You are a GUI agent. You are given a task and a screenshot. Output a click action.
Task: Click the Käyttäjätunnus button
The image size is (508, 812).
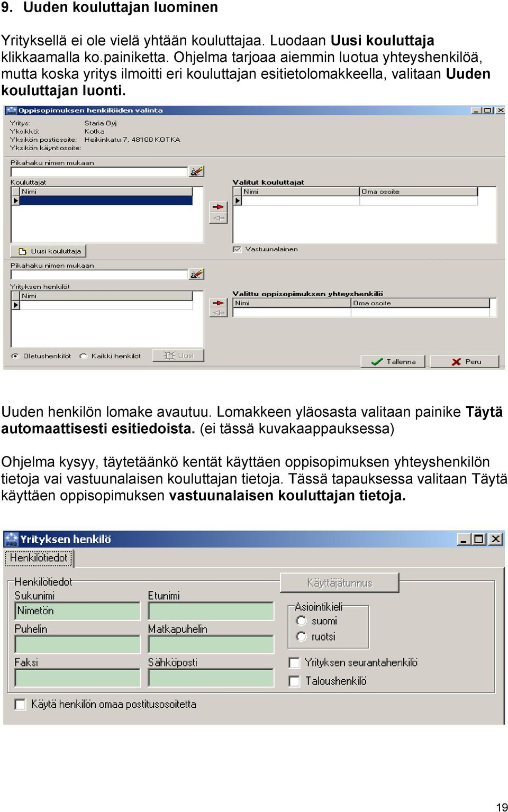coord(339,583)
